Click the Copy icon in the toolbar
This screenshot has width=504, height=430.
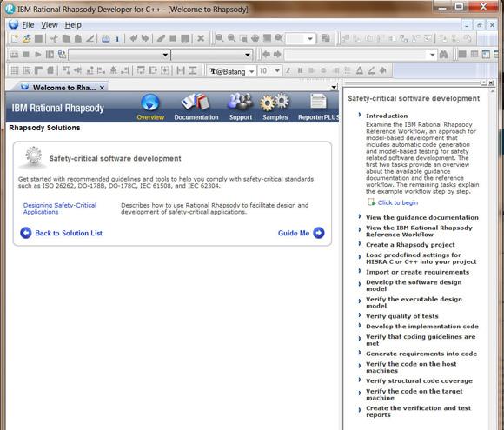(66, 38)
